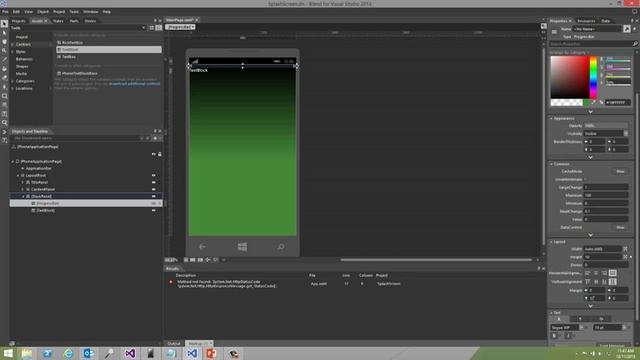Collapse the PhoneApplicationPage tree node
The height and width of the screenshot is (360, 640).
(13, 162)
